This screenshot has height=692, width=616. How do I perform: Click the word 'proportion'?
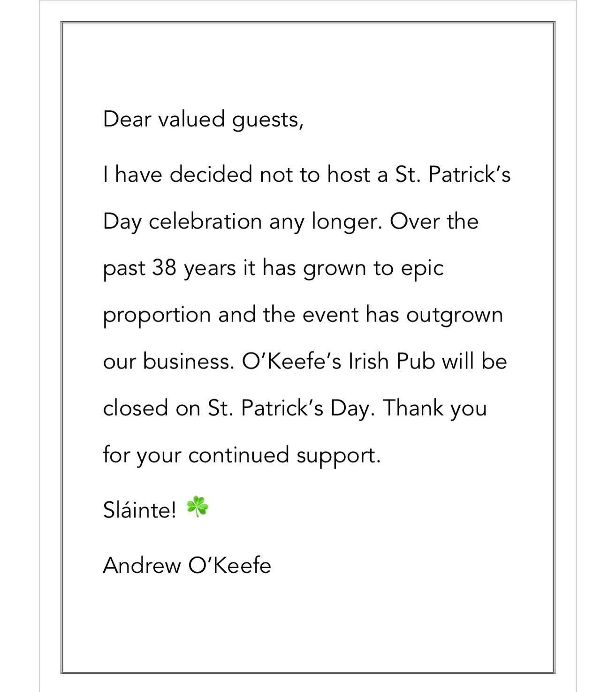tap(157, 315)
